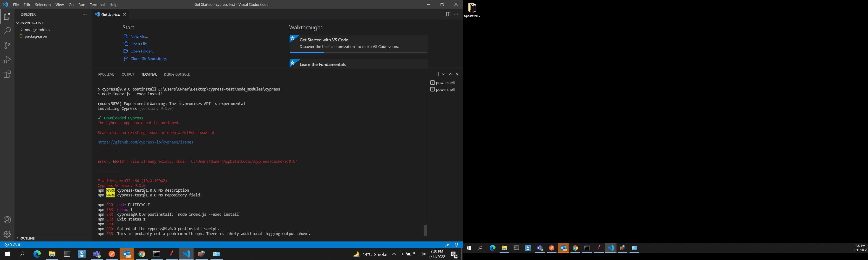
Task: Click walkthrough progress bar under Get Started
Action: tap(359, 53)
